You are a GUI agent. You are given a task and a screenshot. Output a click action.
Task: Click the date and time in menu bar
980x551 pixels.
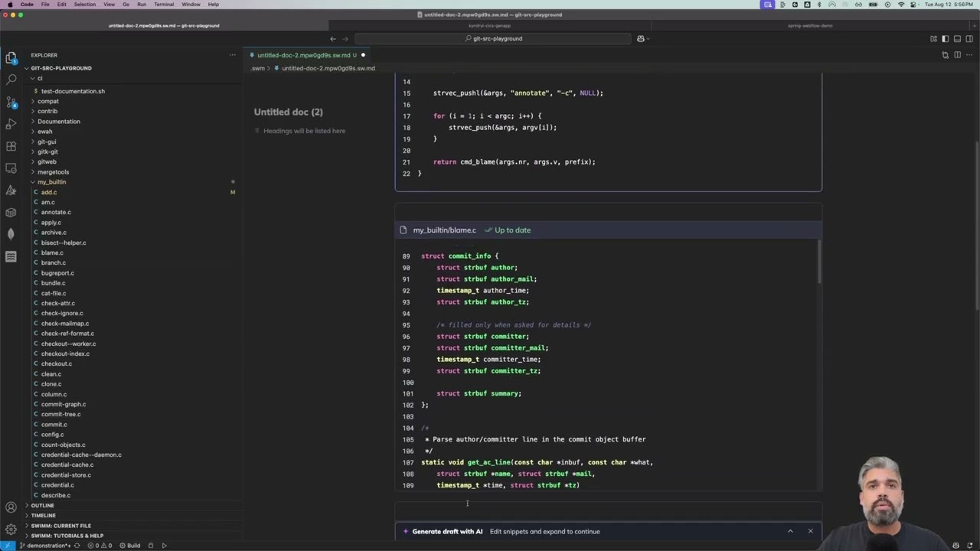pyautogui.click(x=949, y=5)
